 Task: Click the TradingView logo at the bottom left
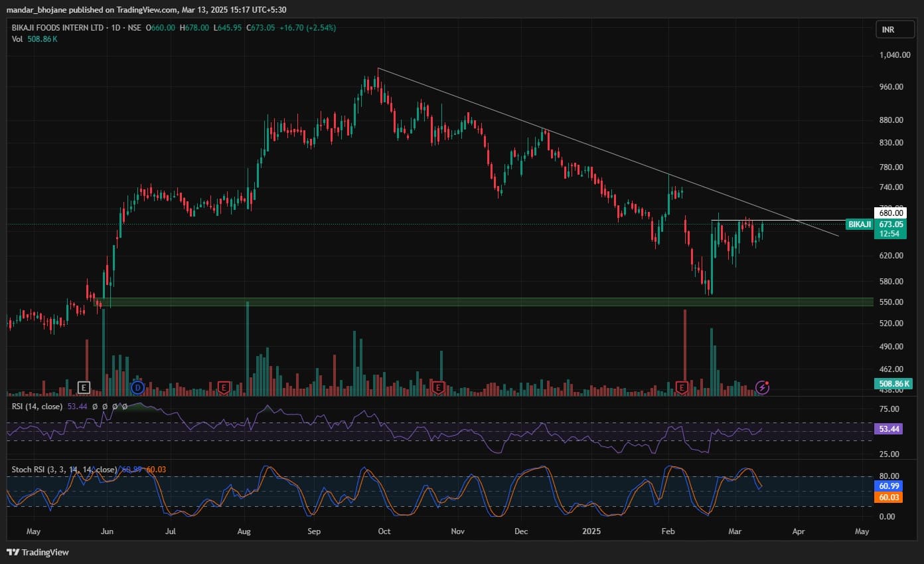click(x=38, y=552)
